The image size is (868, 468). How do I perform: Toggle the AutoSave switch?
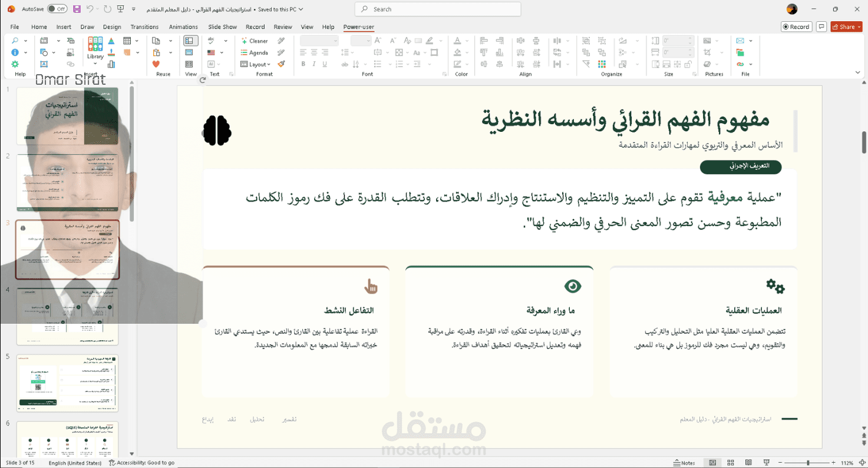(x=57, y=9)
